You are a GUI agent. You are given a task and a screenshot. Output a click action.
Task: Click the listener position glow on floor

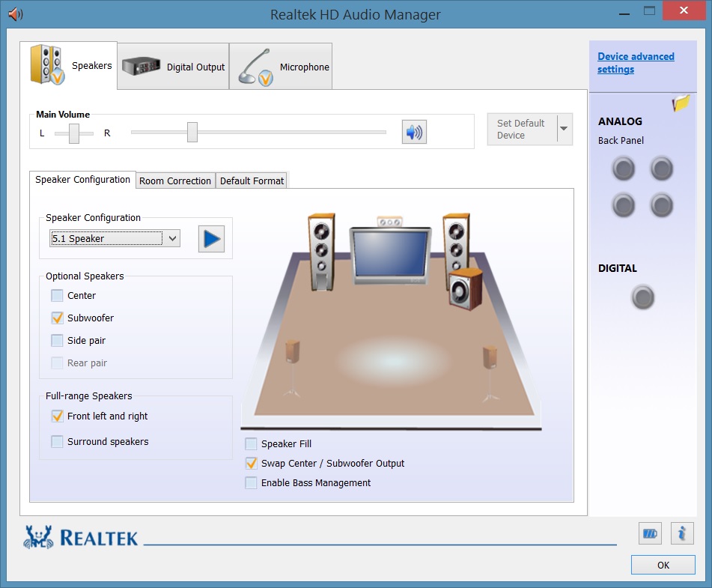pyautogui.click(x=393, y=361)
